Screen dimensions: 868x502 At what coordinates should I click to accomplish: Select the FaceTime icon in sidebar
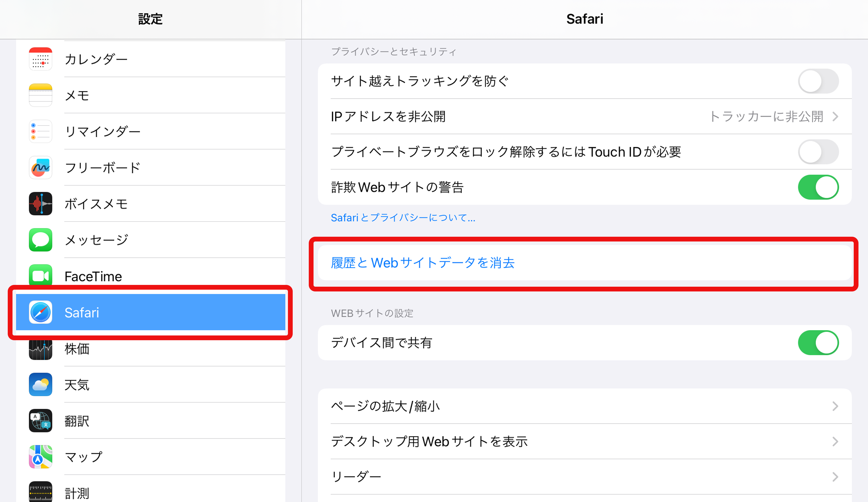40,275
